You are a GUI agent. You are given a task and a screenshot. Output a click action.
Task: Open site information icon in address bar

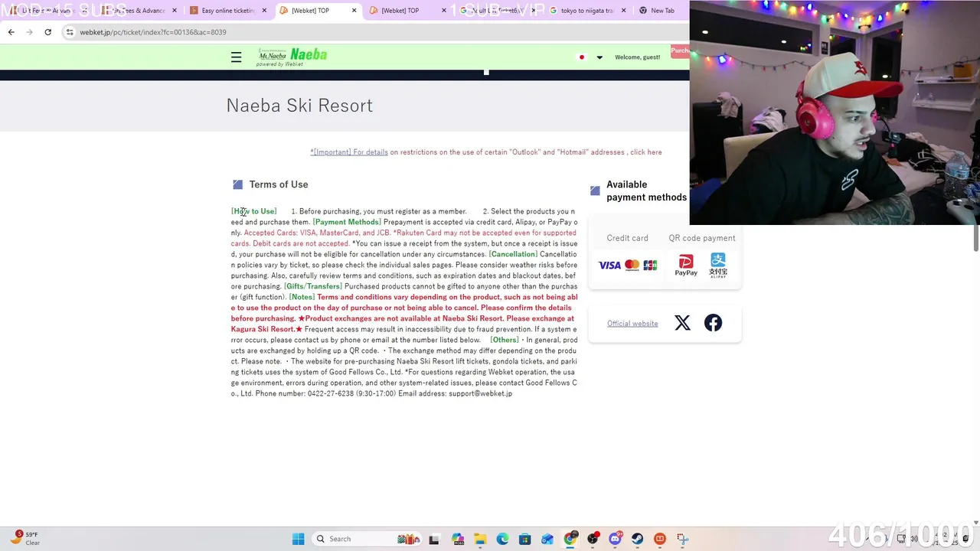click(70, 32)
